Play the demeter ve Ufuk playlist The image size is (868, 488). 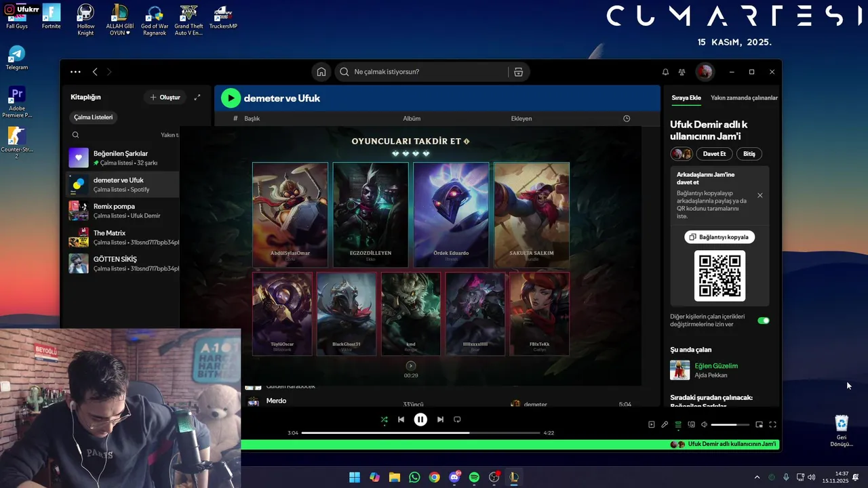[x=231, y=98]
